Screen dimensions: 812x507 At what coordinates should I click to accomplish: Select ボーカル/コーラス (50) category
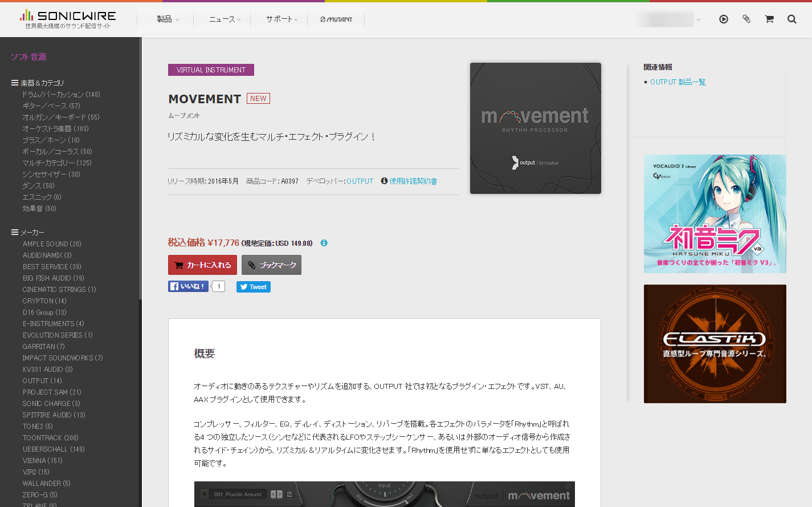pos(57,152)
